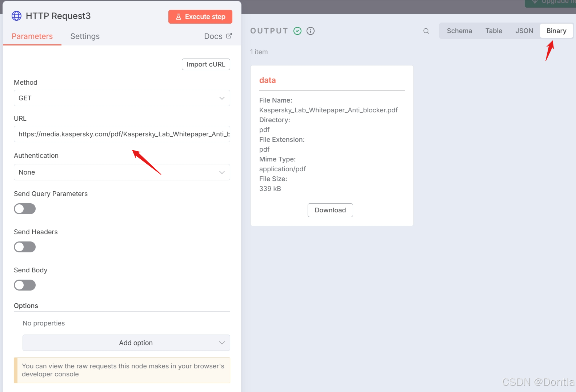Click the HTTP Request3 node title

click(x=58, y=16)
